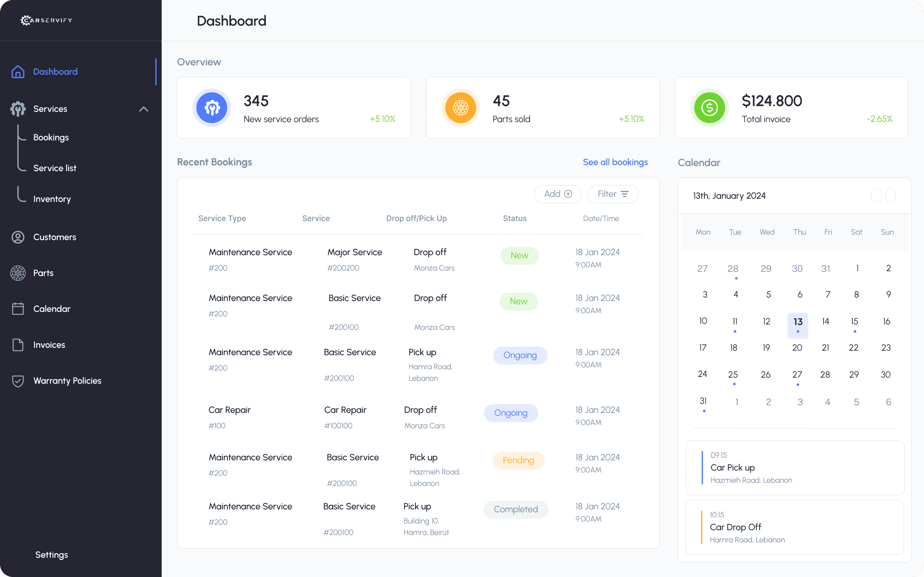Open Settings at bottom of sidebar
This screenshot has width=924, height=577.
52,555
